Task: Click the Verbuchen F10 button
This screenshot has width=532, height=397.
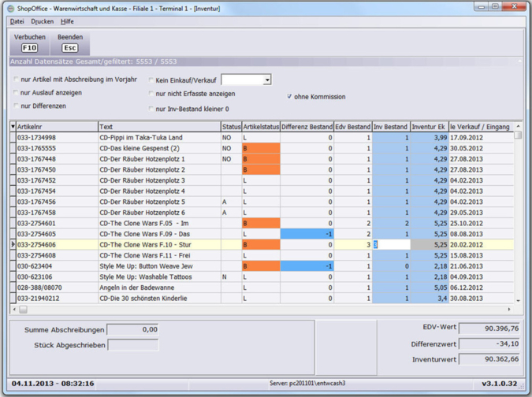Action: (x=29, y=43)
